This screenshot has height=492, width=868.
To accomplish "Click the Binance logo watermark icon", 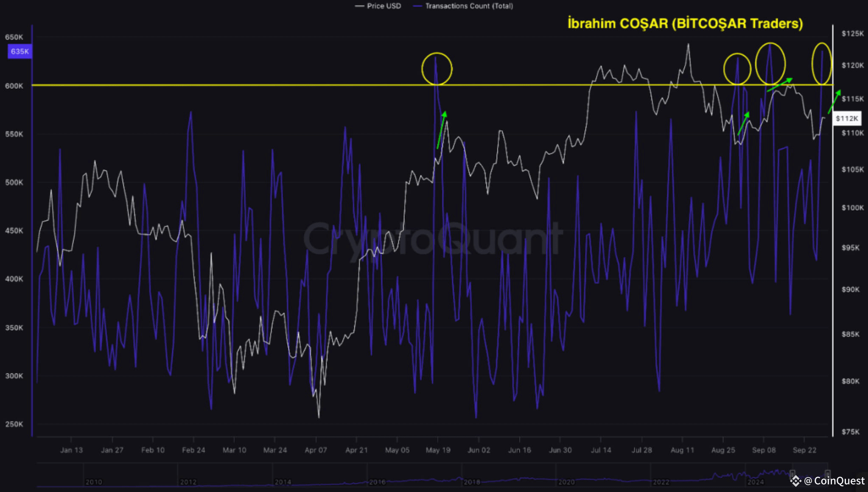I will pyautogui.click(x=795, y=481).
